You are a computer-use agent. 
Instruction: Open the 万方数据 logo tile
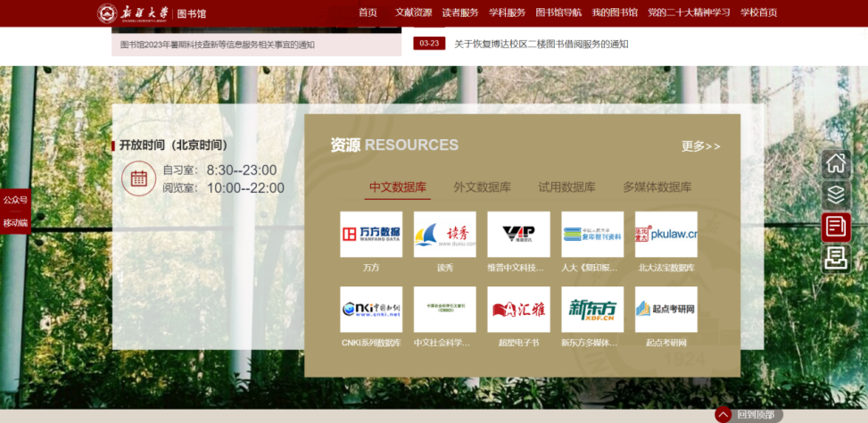pos(371,234)
